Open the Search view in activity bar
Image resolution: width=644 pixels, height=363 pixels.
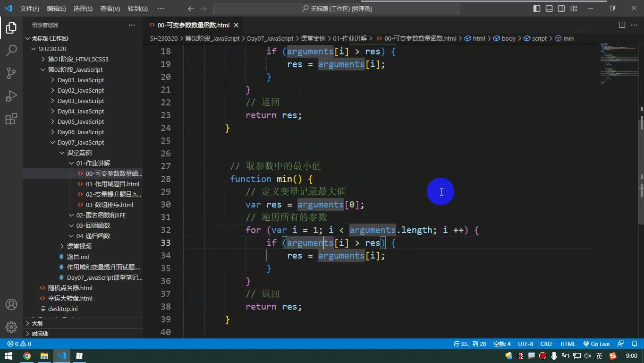click(11, 51)
